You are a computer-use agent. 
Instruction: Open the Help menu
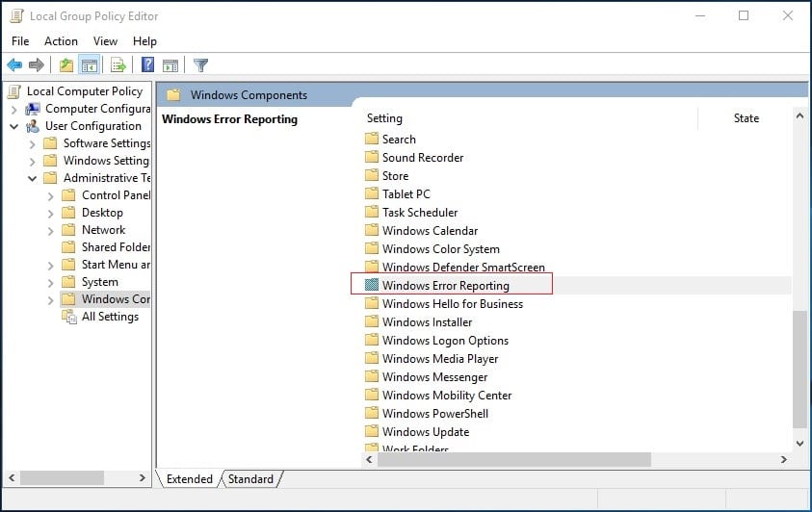144,41
